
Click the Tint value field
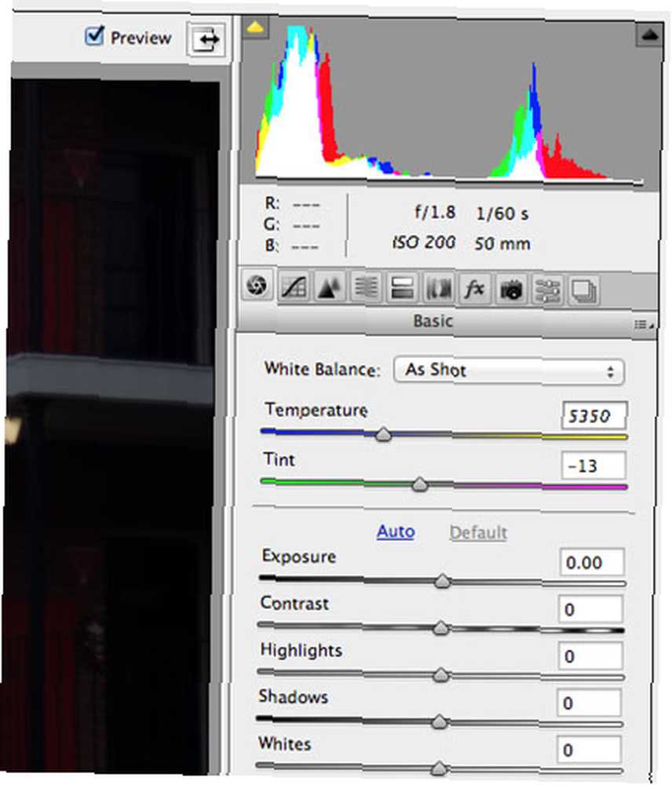pyautogui.click(x=593, y=466)
